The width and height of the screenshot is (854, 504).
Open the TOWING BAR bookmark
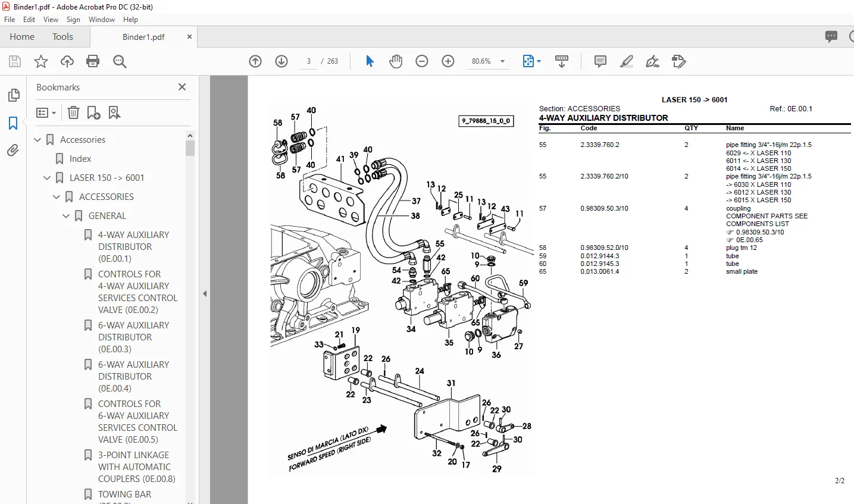pyautogui.click(x=124, y=494)
